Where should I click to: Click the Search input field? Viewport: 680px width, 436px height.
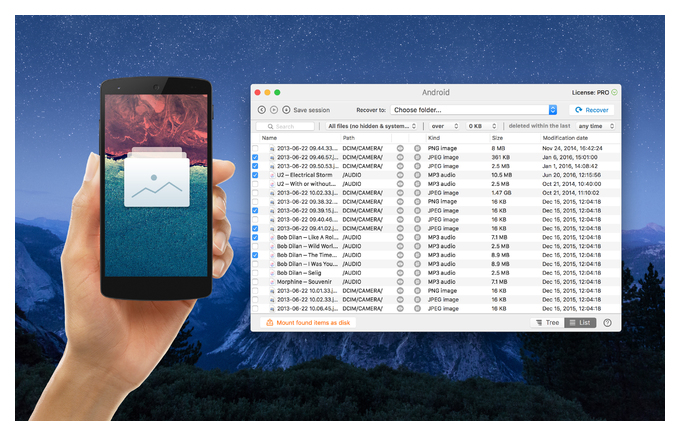click(285, 126)
